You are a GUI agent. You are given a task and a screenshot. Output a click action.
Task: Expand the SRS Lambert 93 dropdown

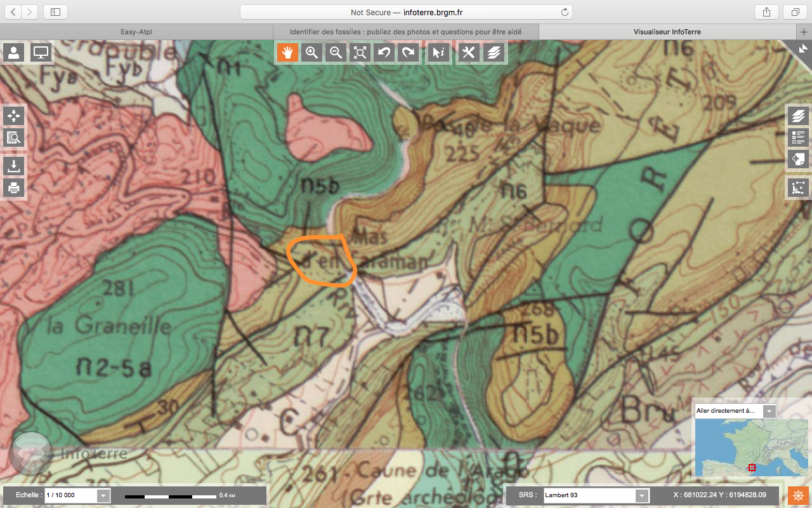[642, 495]
